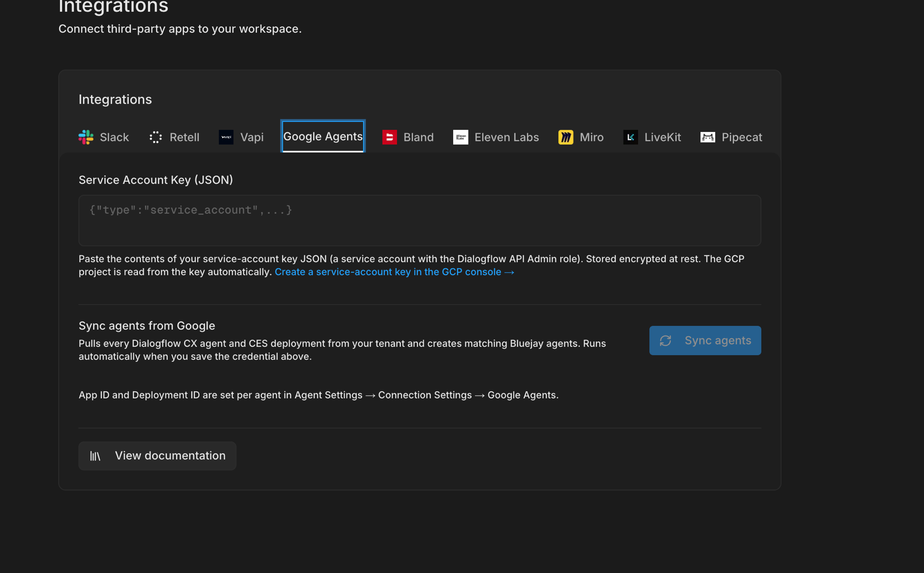The height and width of the screenshot is (573, 924).
Task: Click the 'App ID and Deployment ID' note
Action: click(x=318, y=395)
